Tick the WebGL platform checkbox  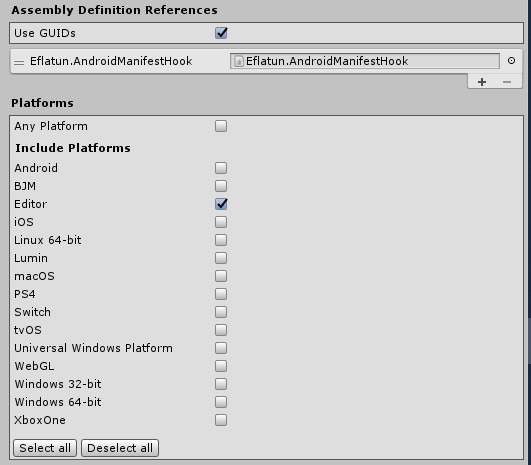click(x=221, y=366)
